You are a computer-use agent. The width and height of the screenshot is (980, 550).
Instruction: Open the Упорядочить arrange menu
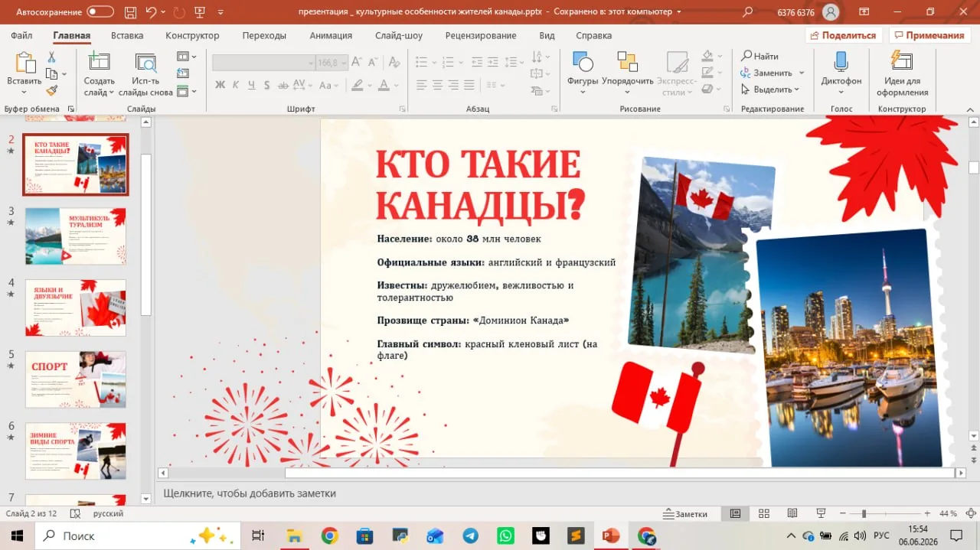click(628, 73)
